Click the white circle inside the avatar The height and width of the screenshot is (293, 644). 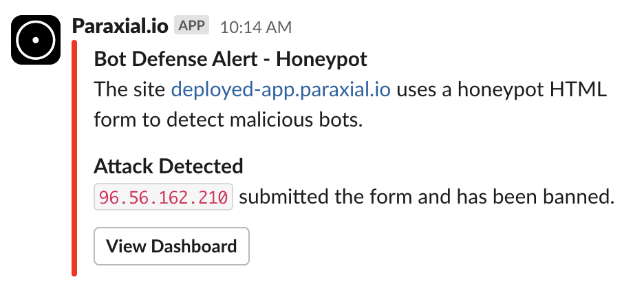click(36, 40)
